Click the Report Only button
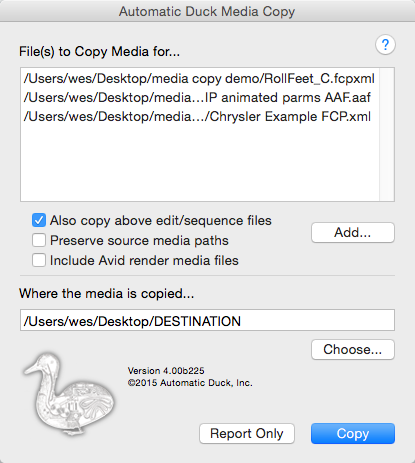The image size is (415, 463). [247, 433]
